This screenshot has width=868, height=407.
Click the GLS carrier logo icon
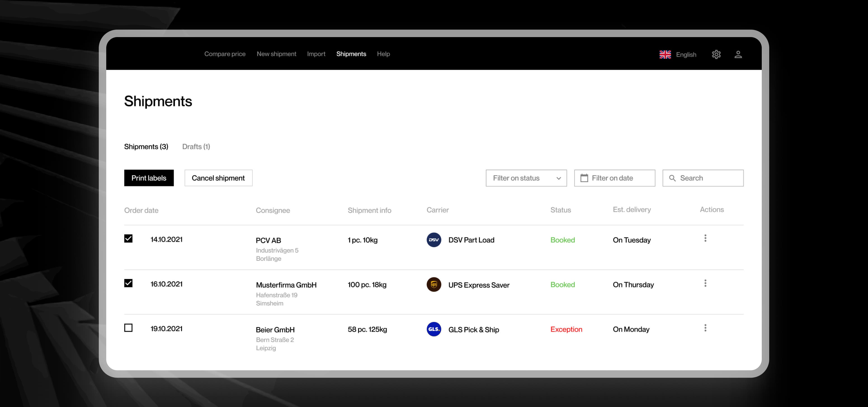pyautogui.click(x=434, y=329)
